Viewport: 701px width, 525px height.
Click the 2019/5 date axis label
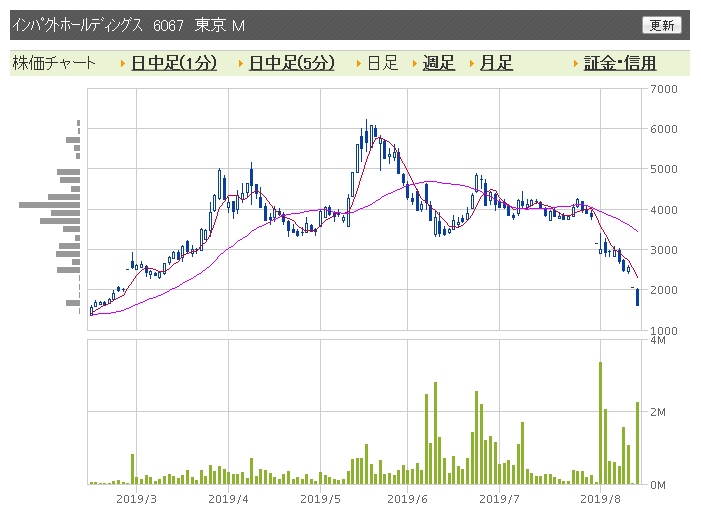tap(320, 499)
